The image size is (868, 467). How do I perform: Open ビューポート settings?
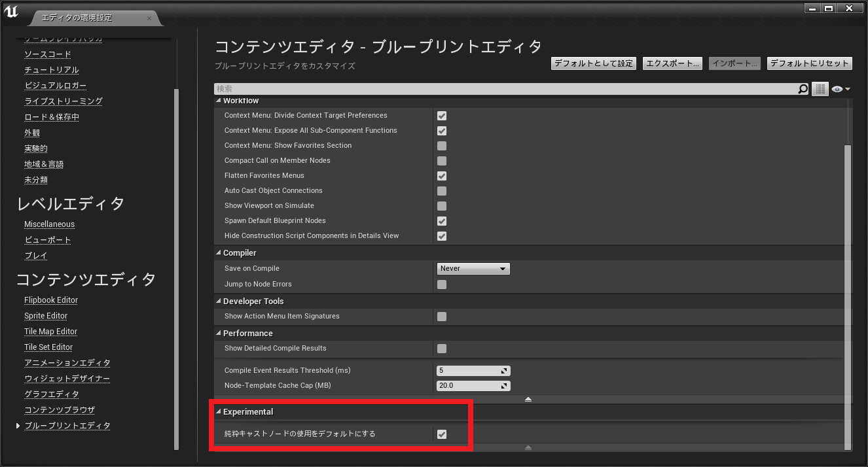48,240
